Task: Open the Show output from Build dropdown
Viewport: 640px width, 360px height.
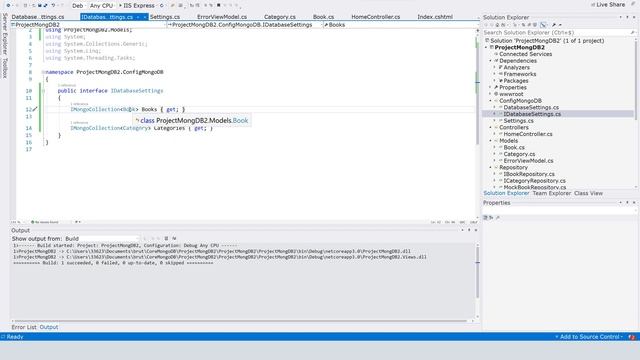Action: [x=102, y=238]
